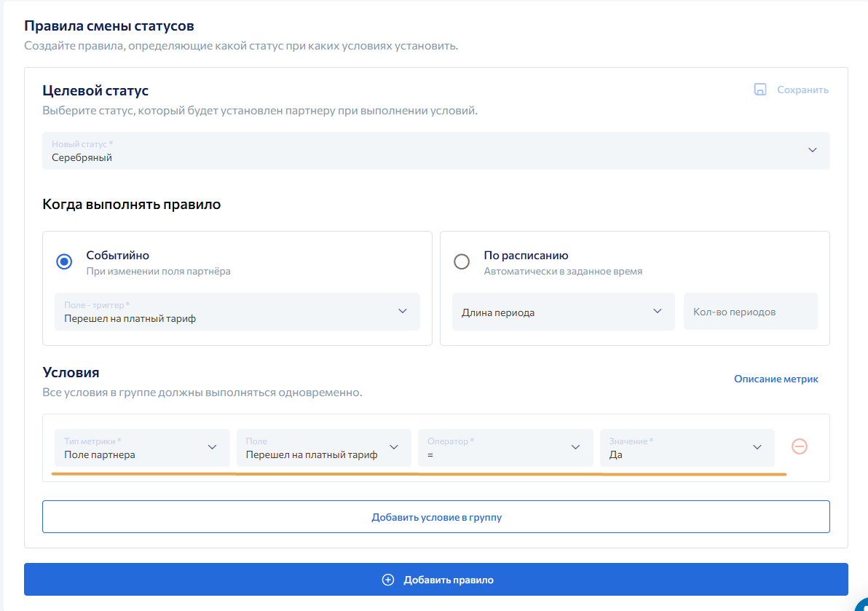Open the chat widget in bottom-right corner

[860, 604]
